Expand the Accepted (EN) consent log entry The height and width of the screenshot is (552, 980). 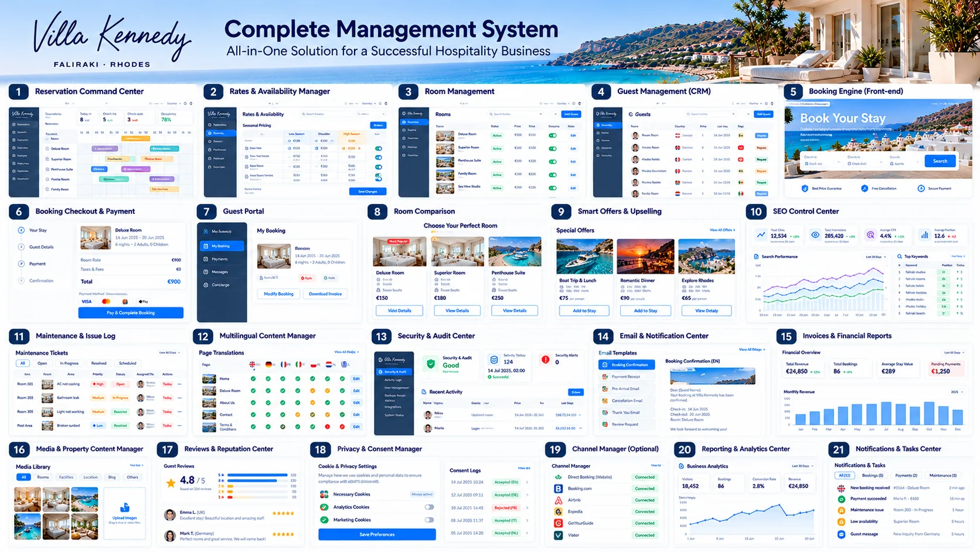coord(527,482)
